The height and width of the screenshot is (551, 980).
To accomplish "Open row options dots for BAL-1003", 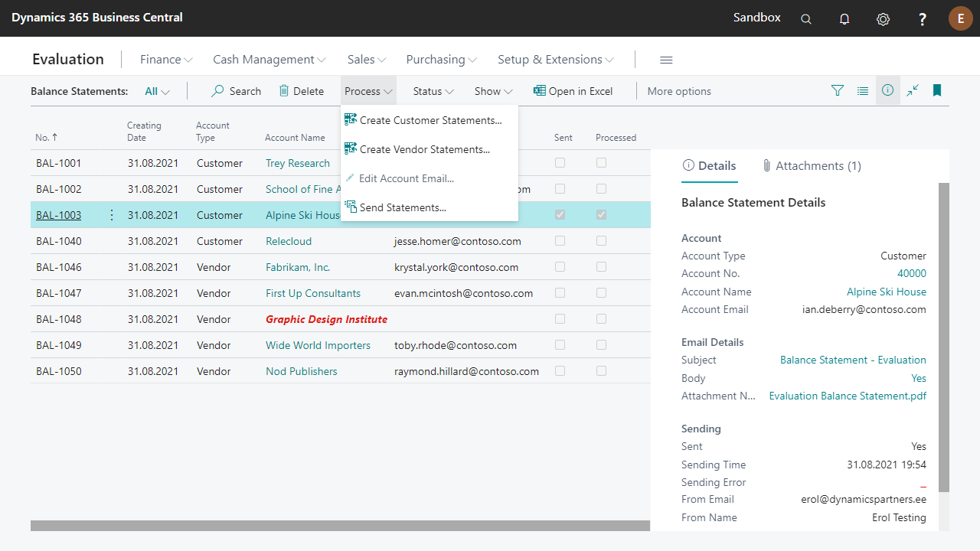I will (x=112, y=215).
